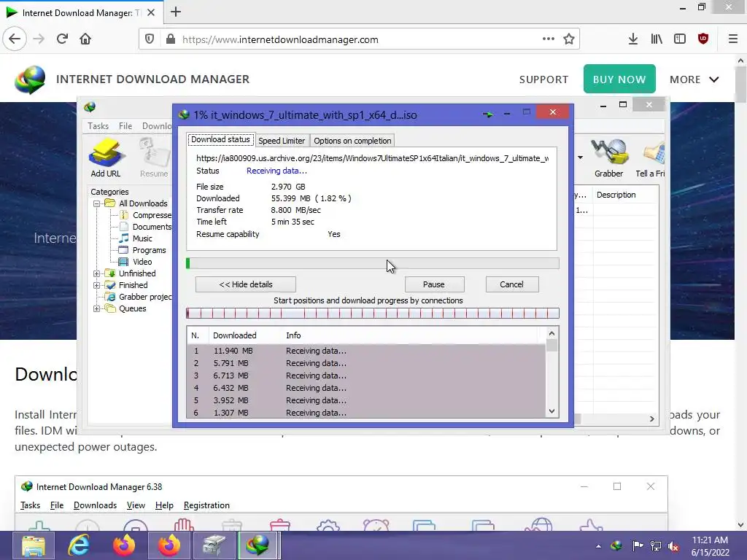Open the Grabber tool in IDM

pos(608,158)
